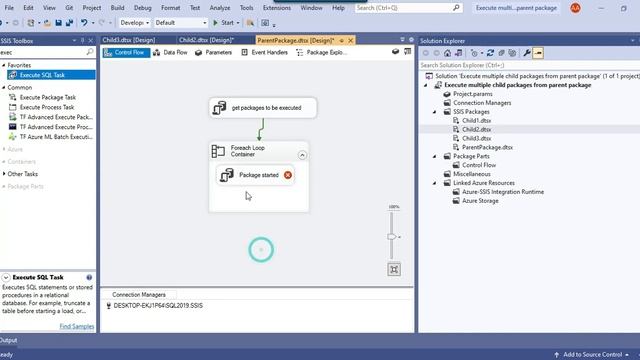The width and height of the screenshot is (640, 360).
Task: Click the Undo arrow icon
Action: coord(84,23)
